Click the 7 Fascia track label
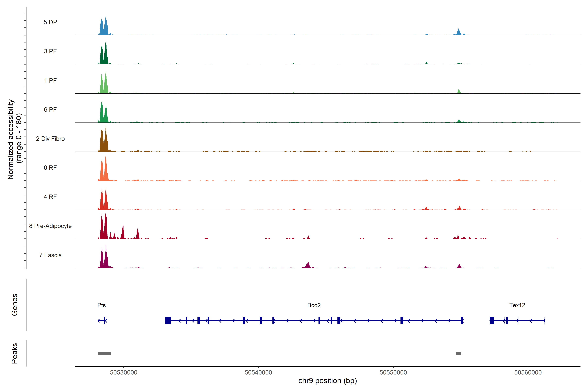Screen dimensions: 588x392 pyautogui.click(x=50, y=255)
